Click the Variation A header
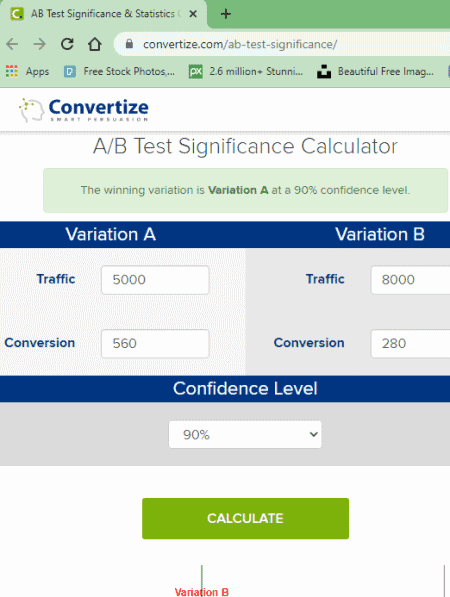The height and width of the screenshot is (597, 450). [x=110, y=234]
